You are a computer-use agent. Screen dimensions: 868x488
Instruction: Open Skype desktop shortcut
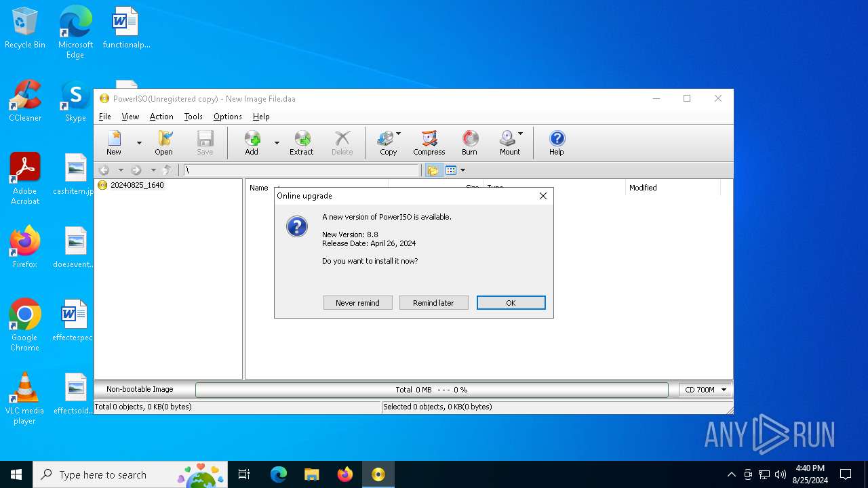click(75, 102)
